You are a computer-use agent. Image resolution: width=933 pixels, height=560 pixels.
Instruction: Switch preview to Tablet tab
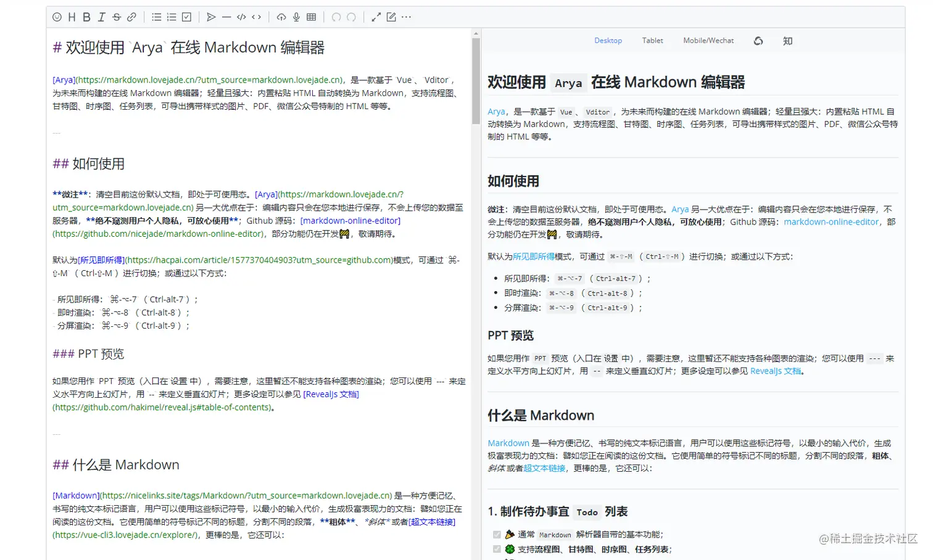point(652,41)
